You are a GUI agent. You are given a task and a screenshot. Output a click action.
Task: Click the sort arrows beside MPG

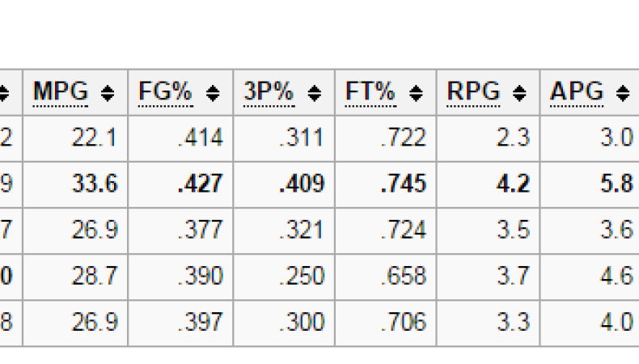point(108,94)
